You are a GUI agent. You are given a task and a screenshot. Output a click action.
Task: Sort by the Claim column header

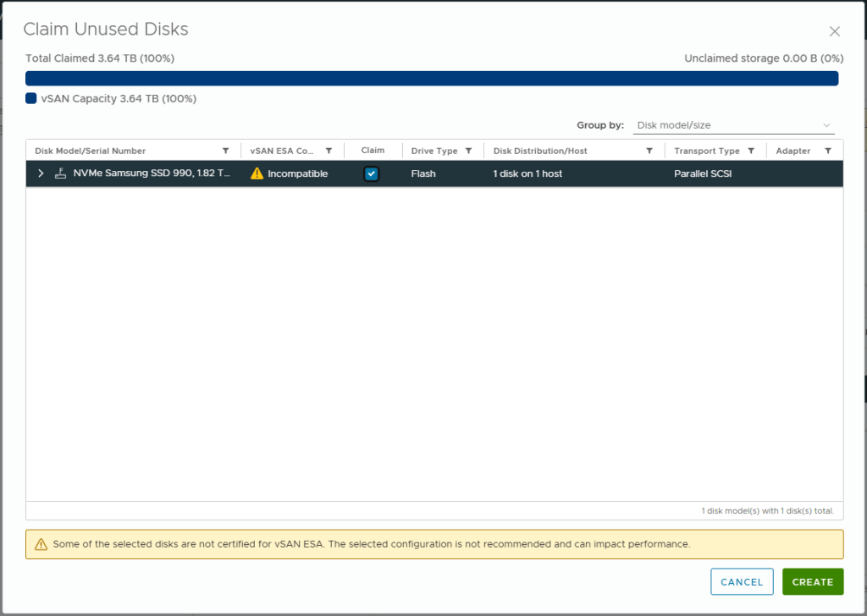[373, 151]
